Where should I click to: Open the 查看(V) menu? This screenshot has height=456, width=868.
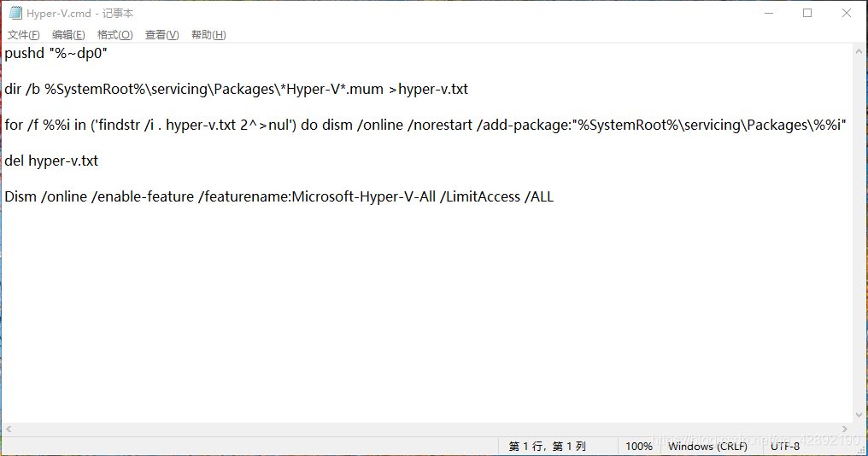pyautogui.click(x=161, y=35)
